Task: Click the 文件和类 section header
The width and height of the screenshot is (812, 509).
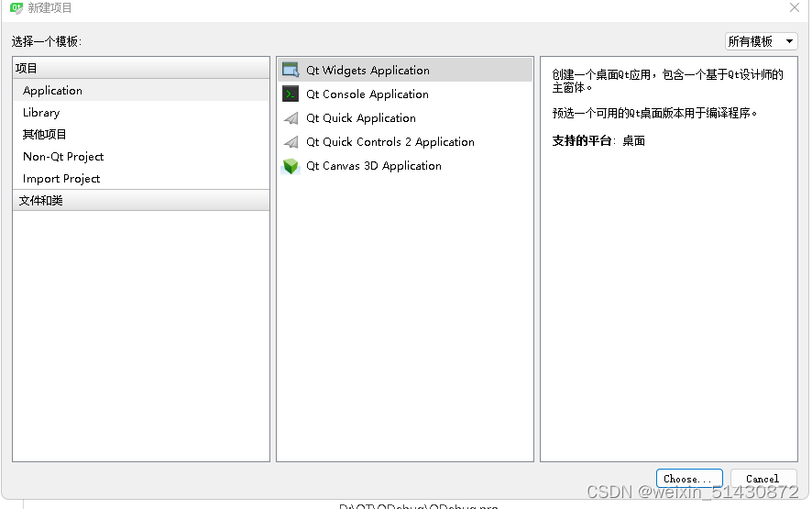Action: 141,200
